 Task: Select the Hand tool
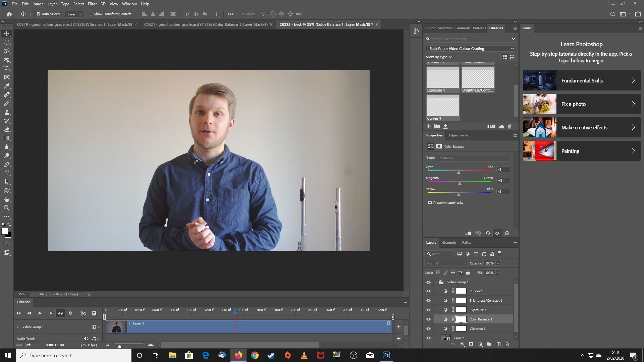point(7,199)
